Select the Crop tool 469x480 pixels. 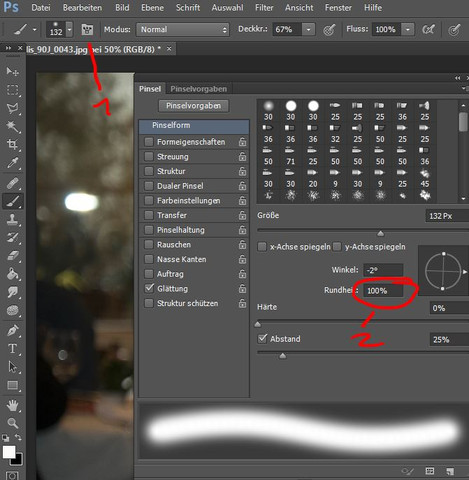pyautogui.click(x=12, y=144)
